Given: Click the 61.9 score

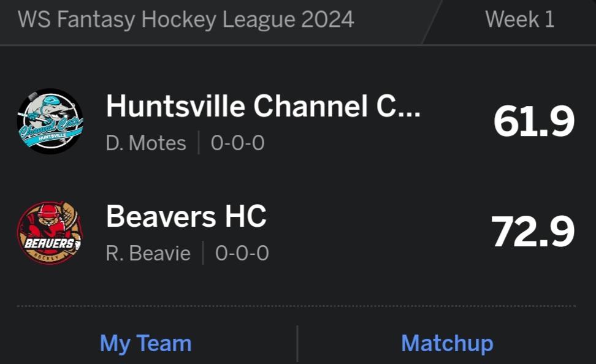Looking at the screenshot, I should tap(533, 121).
